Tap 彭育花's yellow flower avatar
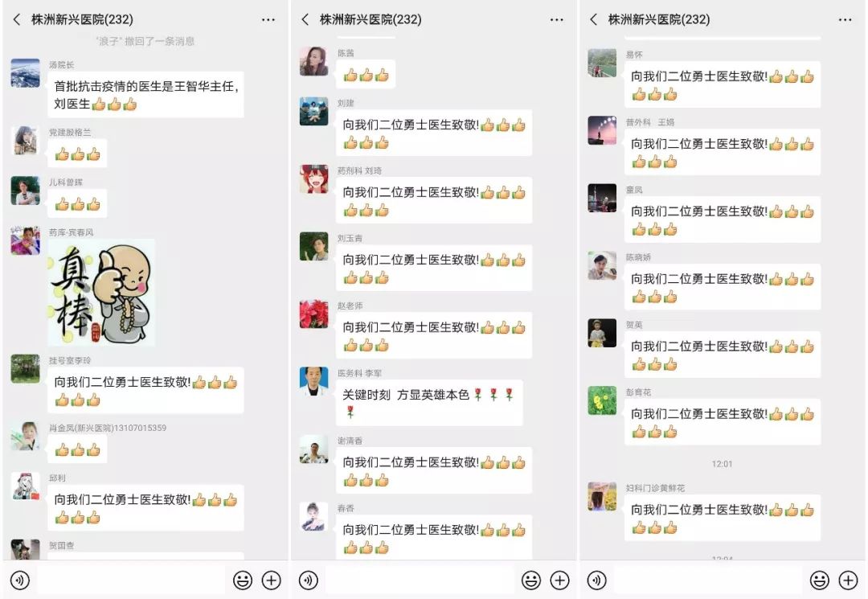 click(x=602, y=400)
